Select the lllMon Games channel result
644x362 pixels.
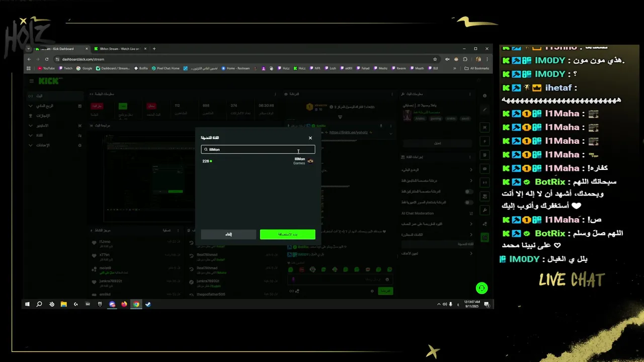[258, 161]
